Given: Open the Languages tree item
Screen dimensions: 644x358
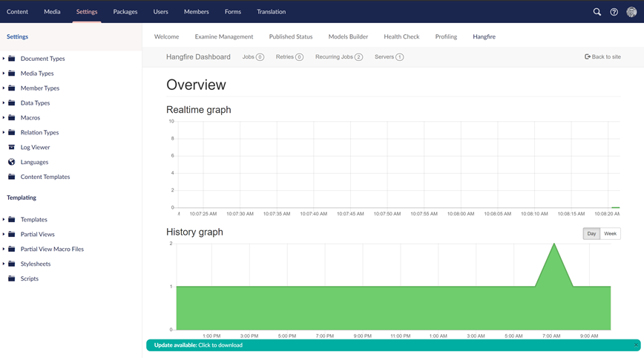Looking at the screenshot, I should 34,162.
